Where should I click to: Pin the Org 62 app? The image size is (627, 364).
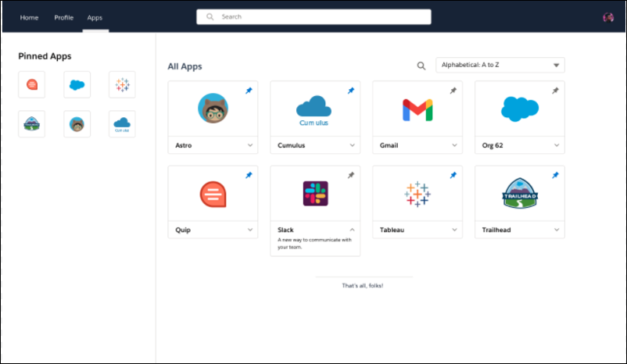[x=555, y=91]
